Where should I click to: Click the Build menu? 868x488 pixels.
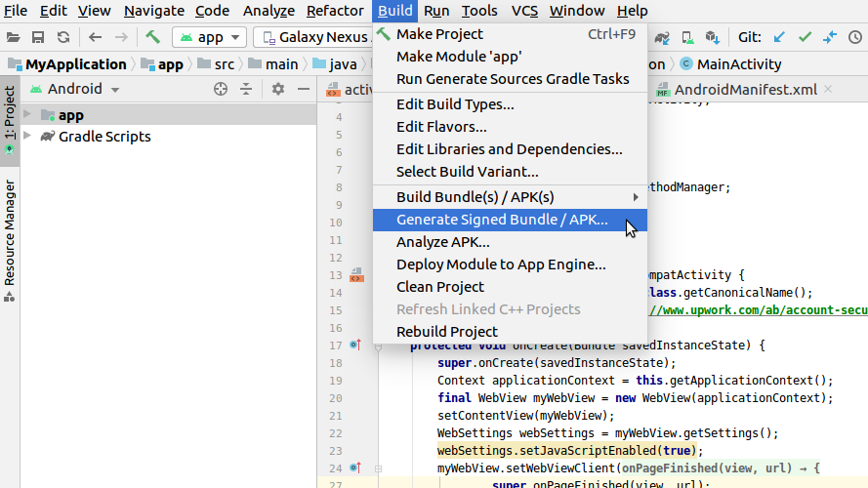point(394,11)
